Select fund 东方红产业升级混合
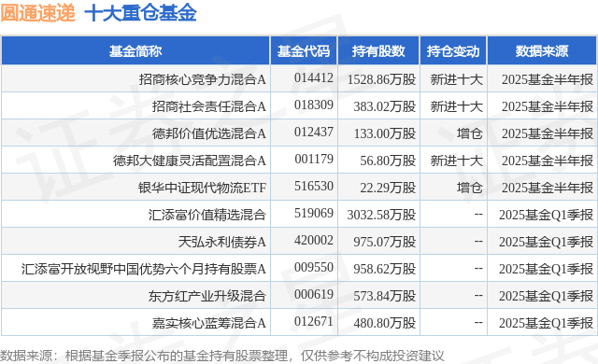Screen dimensions: 598x364 [x=207, y=296]
